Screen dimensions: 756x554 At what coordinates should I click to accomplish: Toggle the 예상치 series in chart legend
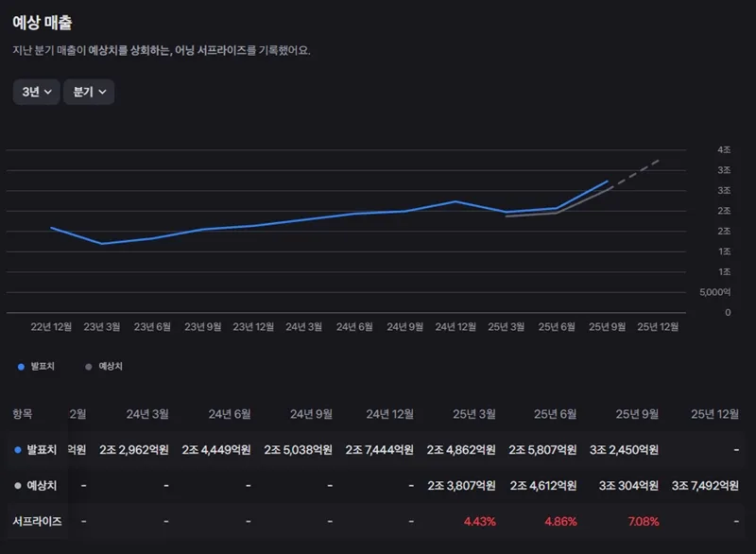pos(105,366)
